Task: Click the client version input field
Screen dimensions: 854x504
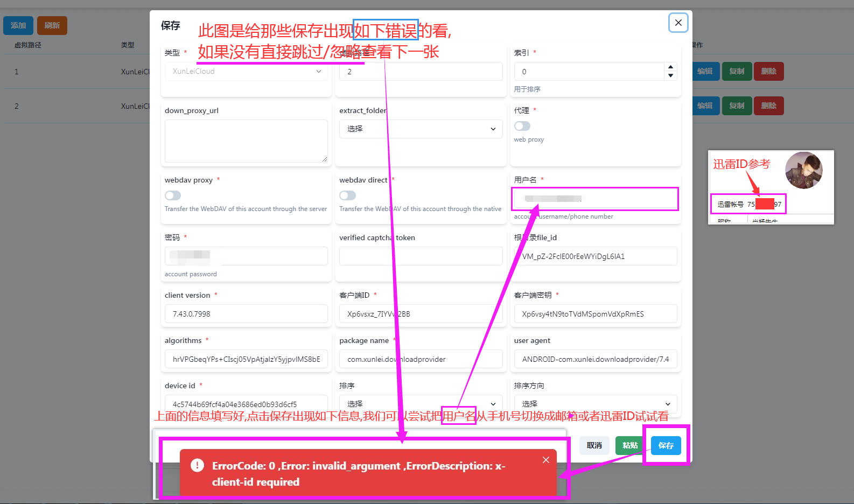Action: 246,314
